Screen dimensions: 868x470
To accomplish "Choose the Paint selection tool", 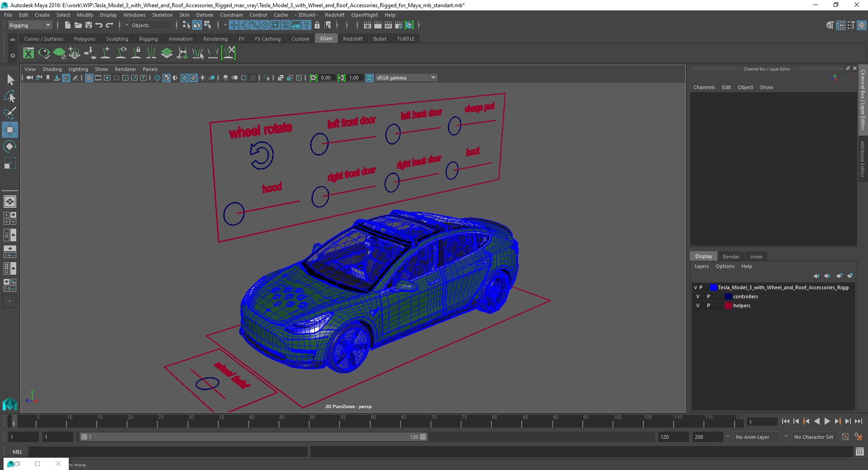I will [10, 113].
